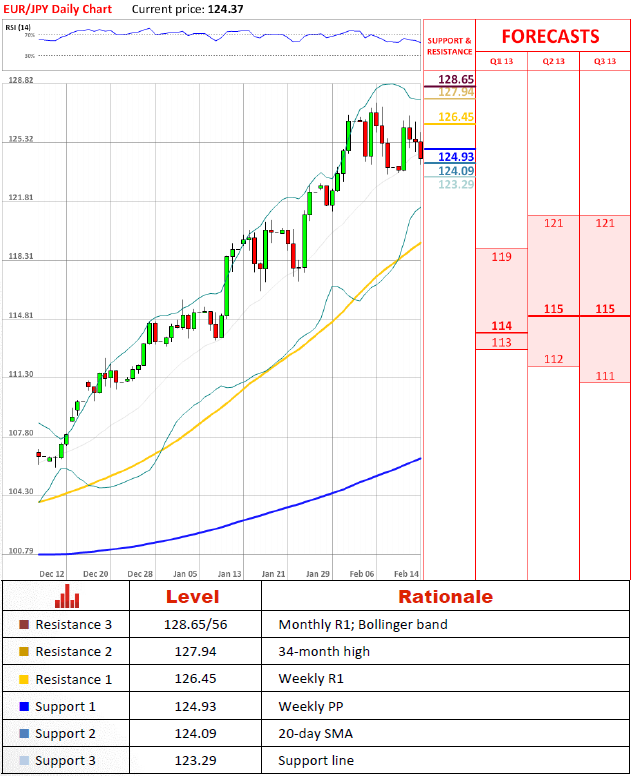Click the 126.45 yellow level label
631x776 pixels.
click(x=456, y=117)
